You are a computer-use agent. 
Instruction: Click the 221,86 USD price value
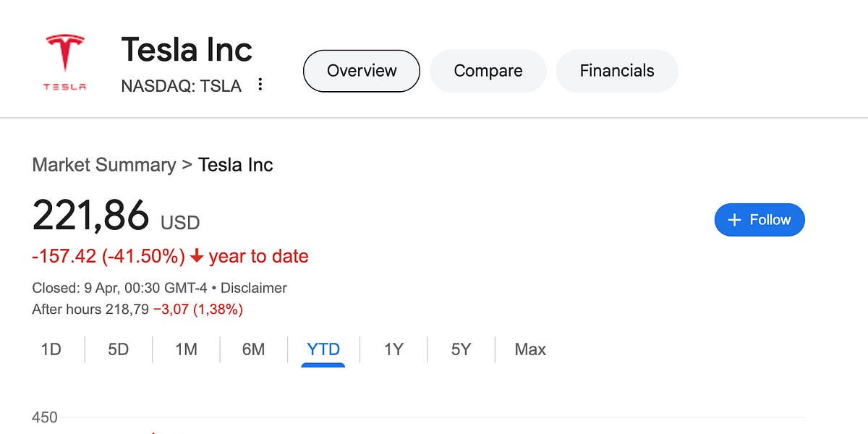[x=116, y=216]
